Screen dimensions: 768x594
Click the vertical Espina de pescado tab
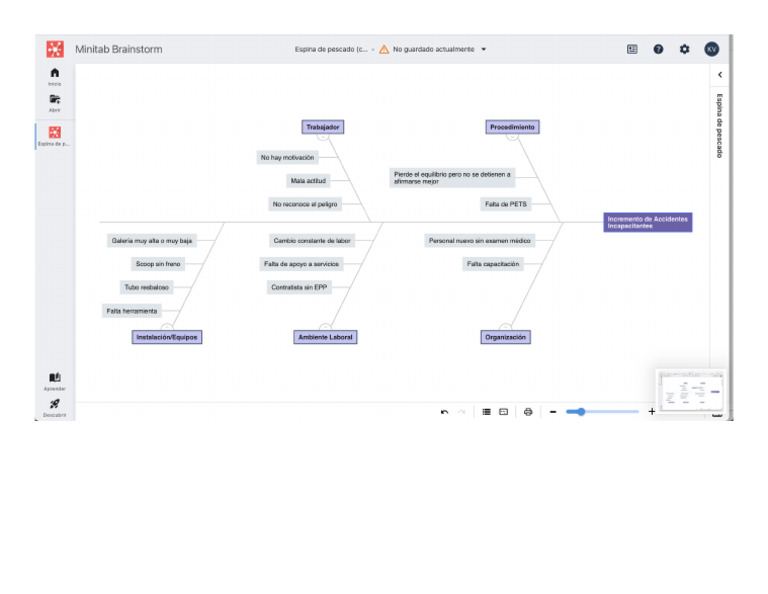point(719,126)
